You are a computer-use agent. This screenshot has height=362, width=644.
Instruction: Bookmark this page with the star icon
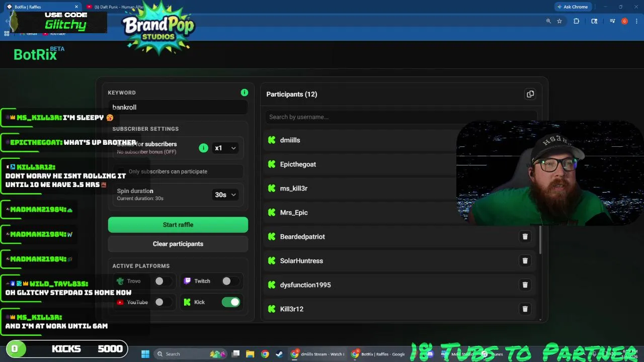click(x=559, y=21)
